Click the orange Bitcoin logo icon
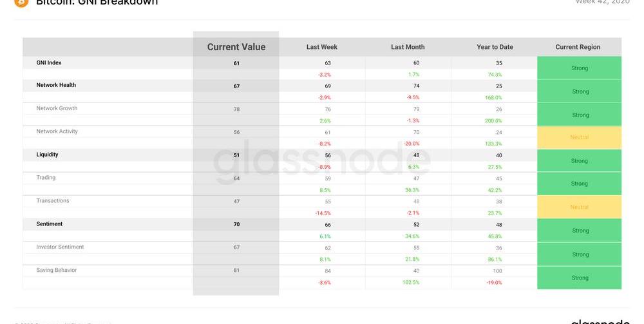 (21, 3)
